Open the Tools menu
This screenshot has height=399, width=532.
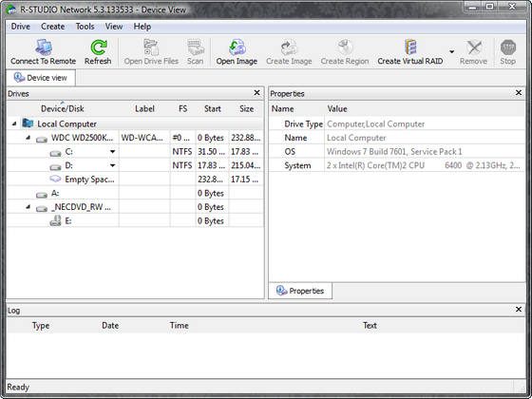[x=85, y=27]
